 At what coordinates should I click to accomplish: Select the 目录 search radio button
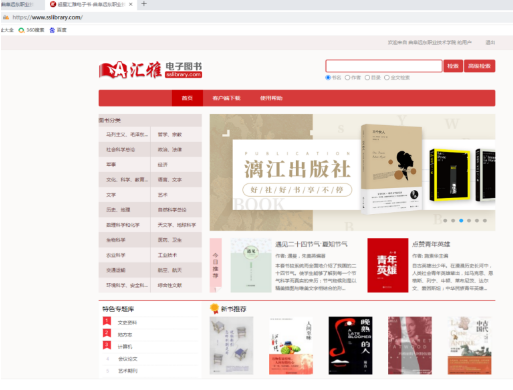(x=367, y=78)
